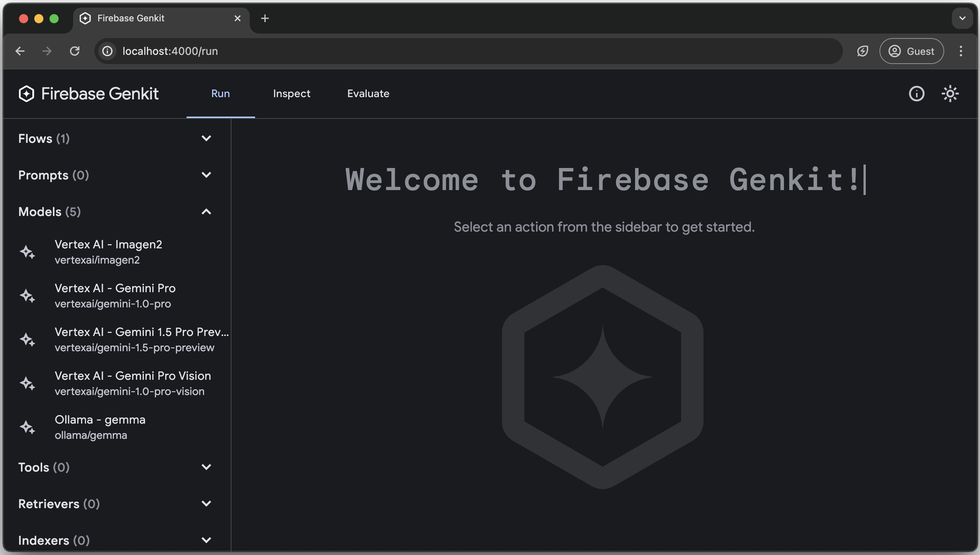Viewport: 980px width, 555px height.
Task: Click the Gemini Pro Vision spark icon
Action: pyautogui.click(x=27, y=383)
